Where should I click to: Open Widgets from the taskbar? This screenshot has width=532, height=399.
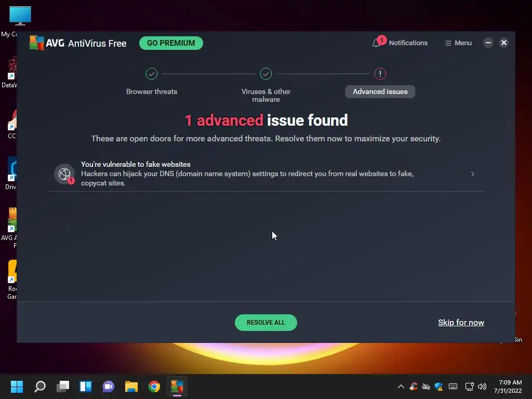point(86,387)
